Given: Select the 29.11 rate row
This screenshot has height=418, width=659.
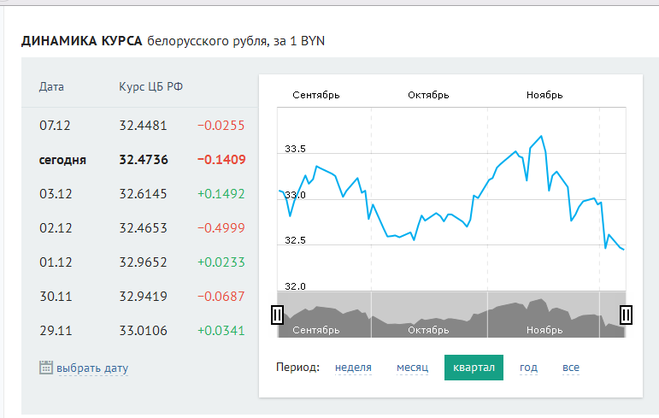Looking at the screenshot, I should click(141, 330).
